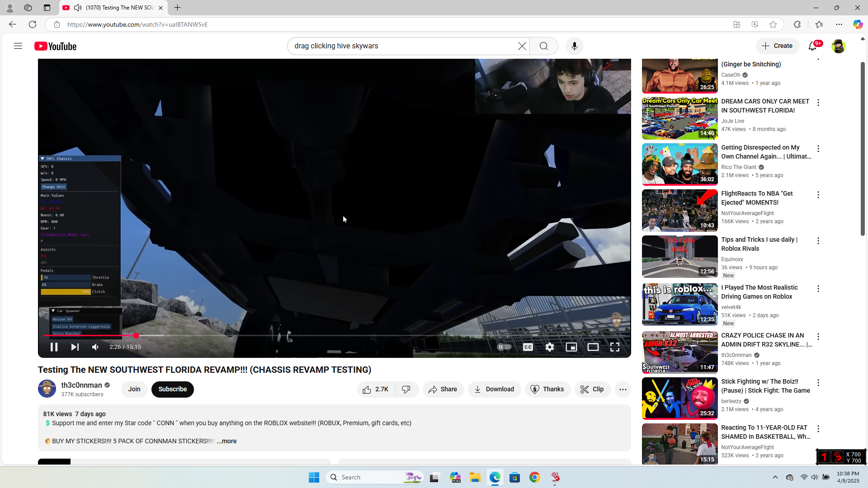Subscribe to th3c0nnman
This screenshot has width=868, height=488.
pos(173,389)
